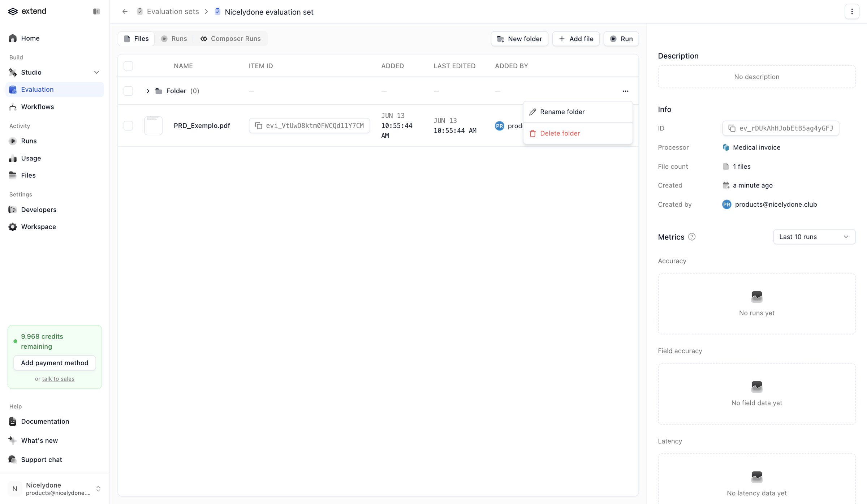867x504 pixels.
Task: Go back using the left arrow icon
Action: click(x=125, y=12)
